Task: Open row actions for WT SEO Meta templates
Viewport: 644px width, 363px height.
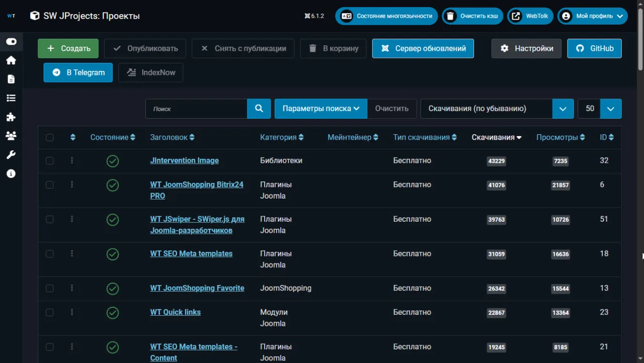Action: point(72,253)
